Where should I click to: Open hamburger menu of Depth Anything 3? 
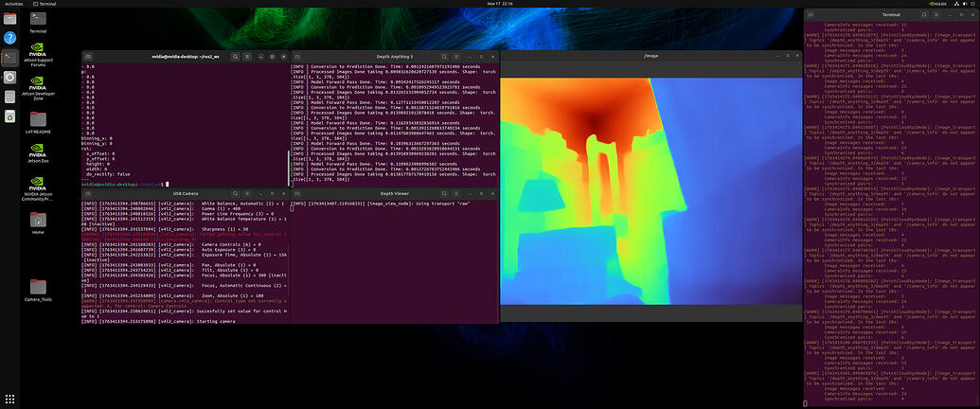[x=457, y=56]
